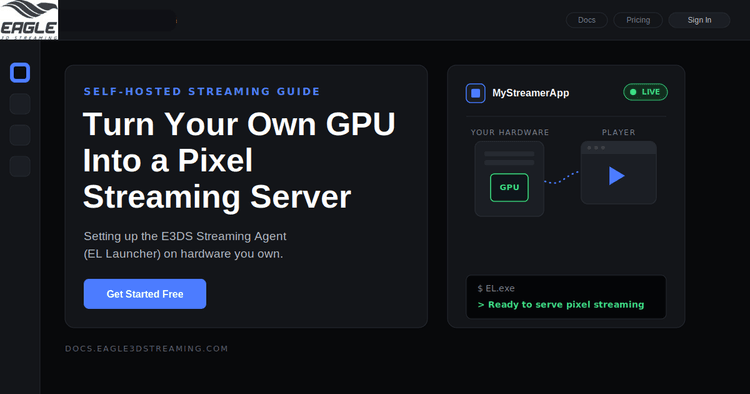Open the Pricing page
Viewport: 750px width, 394px height.
click(x=638, y=20)
